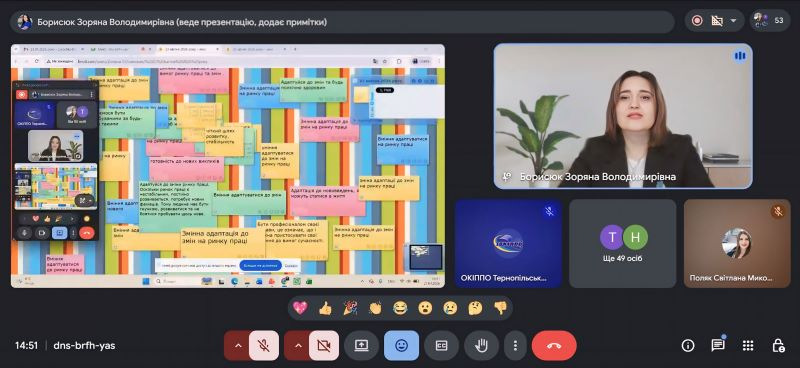
Task: Click the recording indicator at top
Action: (697, 21)
